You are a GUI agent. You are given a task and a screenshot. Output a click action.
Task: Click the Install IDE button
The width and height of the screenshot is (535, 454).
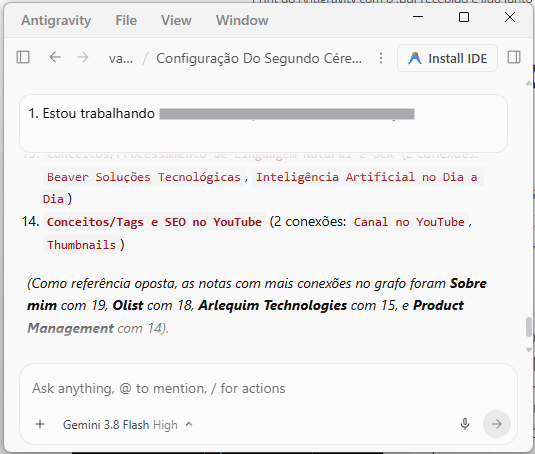click(447, 58)
